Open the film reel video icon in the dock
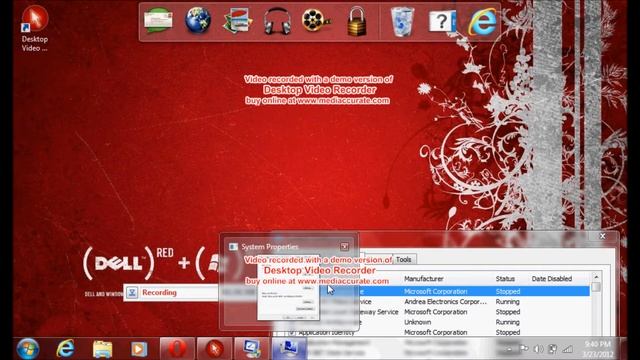Screen dimensions: 640x360 point(316,20)
